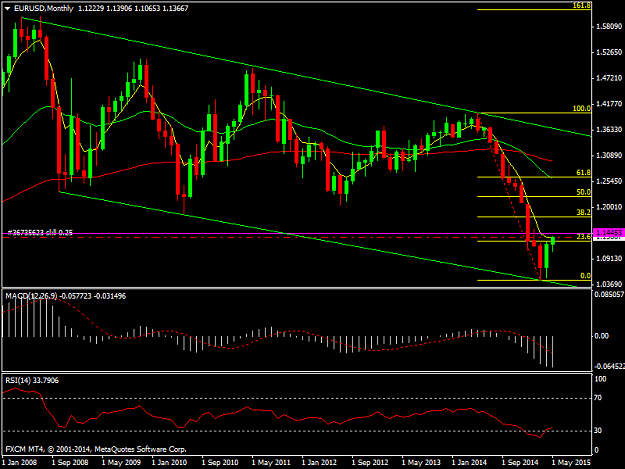
Task: Click the 1 Sep 2014 date label
Action: 520,463
